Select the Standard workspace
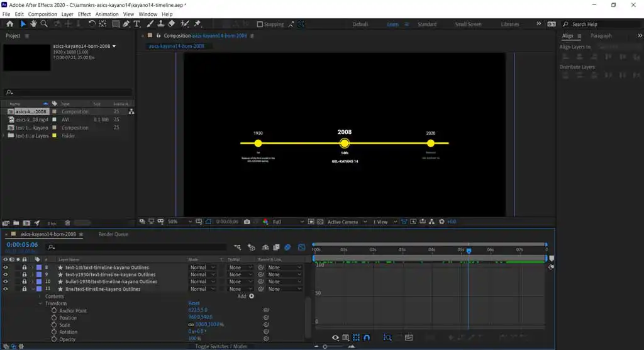 (x=427, y=25)
